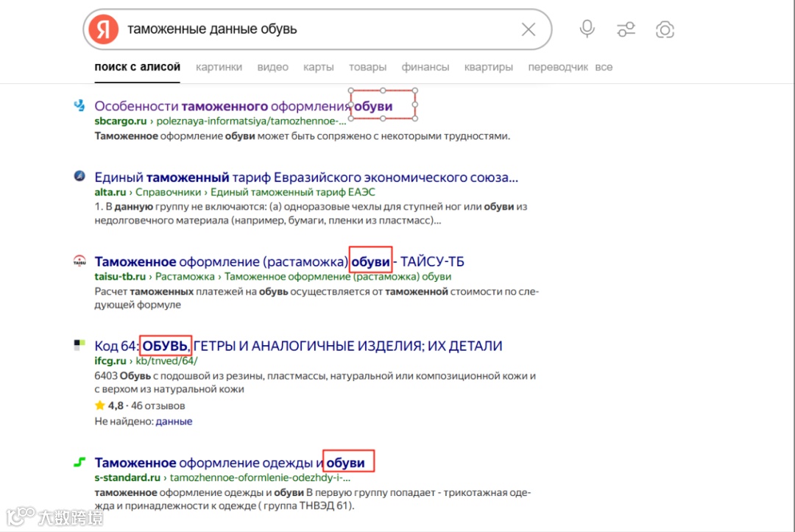Clear the search query with the X button
795x532 pixels.
(x=529, y=29)
